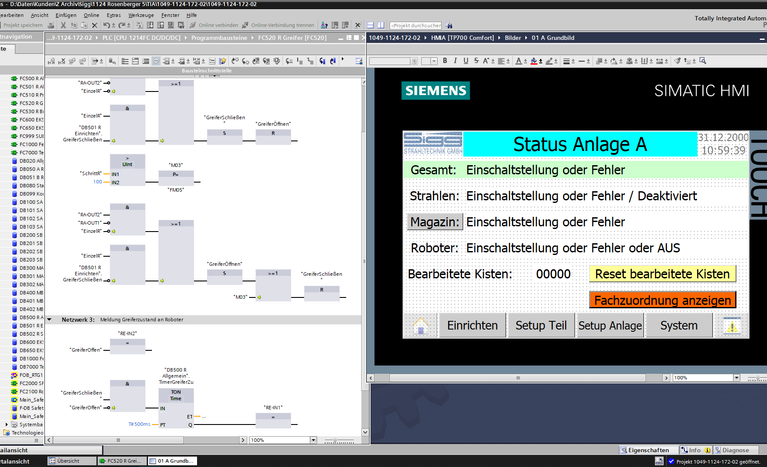Image resolution: width=767 pixels, height=467 pixels.
Task: Click the home icon button on HMI screen
Action: click(420, 326)
